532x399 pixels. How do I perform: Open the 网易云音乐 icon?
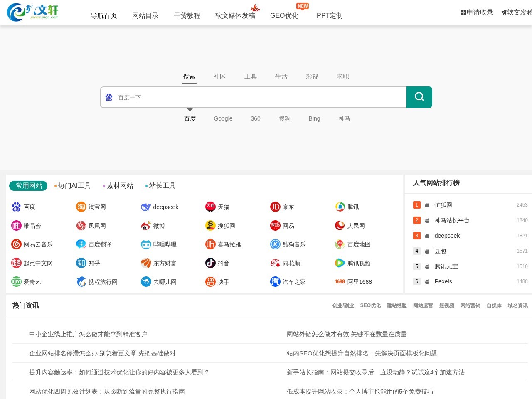click(x=16, y=244)
